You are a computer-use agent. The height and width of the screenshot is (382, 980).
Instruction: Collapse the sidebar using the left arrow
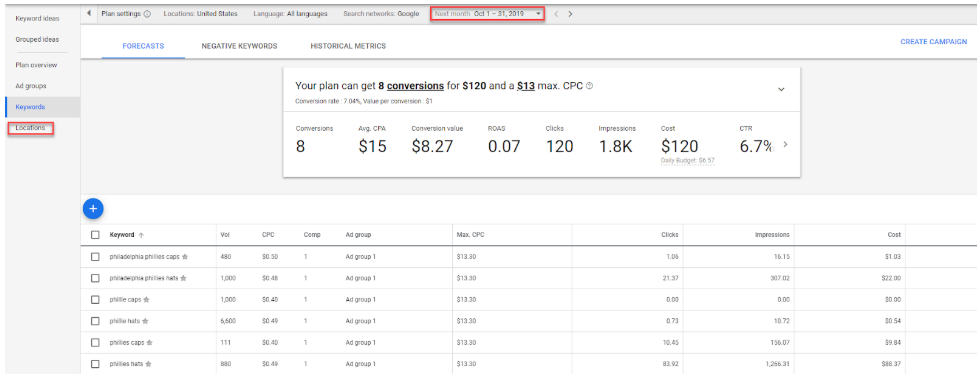88,13
